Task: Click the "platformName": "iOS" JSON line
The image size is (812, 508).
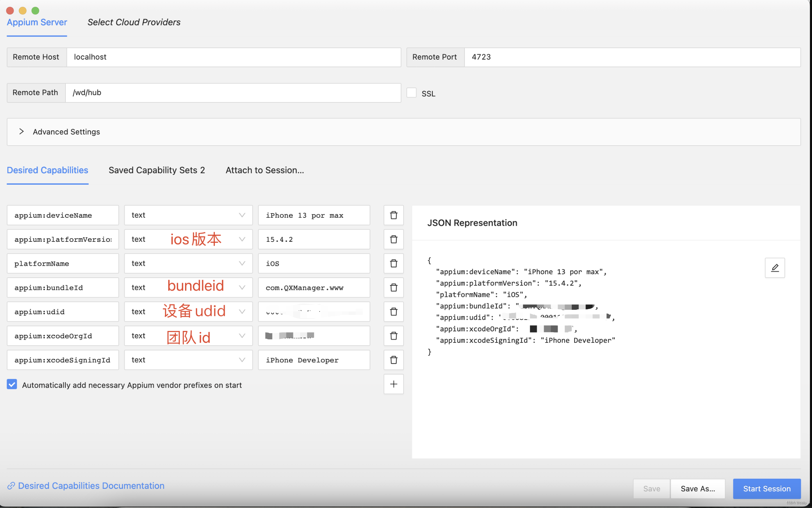Action: coord(481,294)
